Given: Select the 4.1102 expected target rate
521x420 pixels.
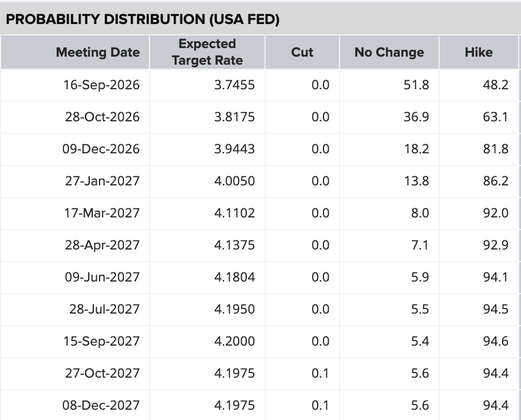Looking at the screenshot, I should tap(234, 213).
